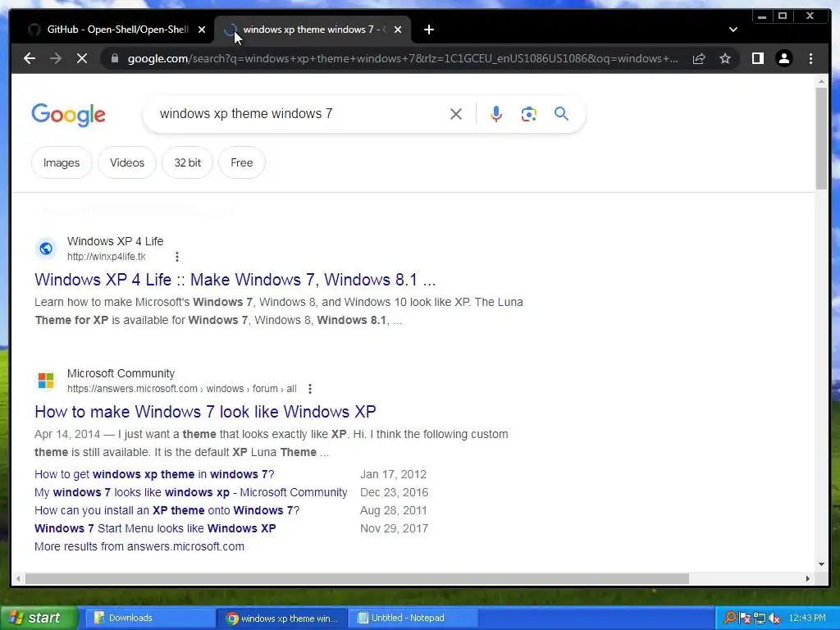This screenshot has height=630, width=840.
Task: Click the muted volume tray icon
Action: pyautogui.click(x=774, y=619)
